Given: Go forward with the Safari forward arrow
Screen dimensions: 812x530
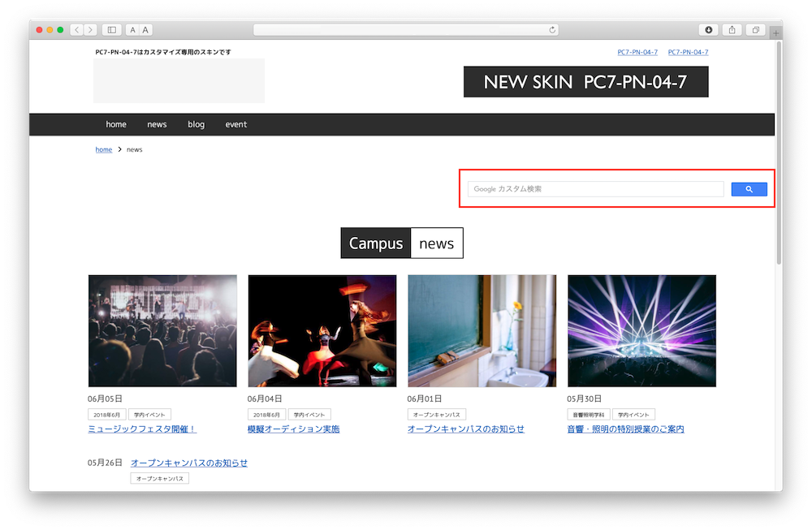Looking at the screenshot, I should [x=90, y=30].
